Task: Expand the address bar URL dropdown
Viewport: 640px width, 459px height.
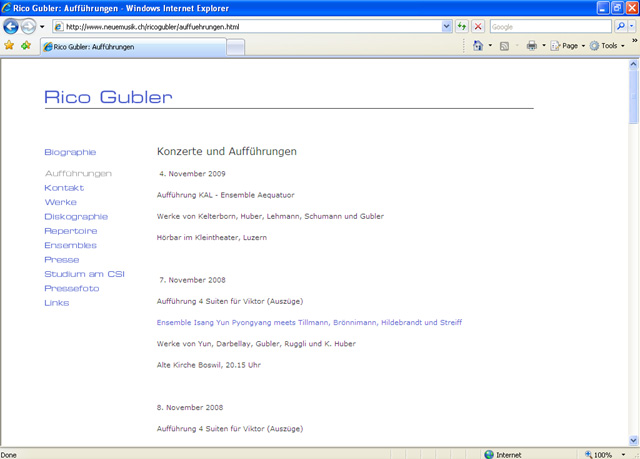Action: (447, 27)
